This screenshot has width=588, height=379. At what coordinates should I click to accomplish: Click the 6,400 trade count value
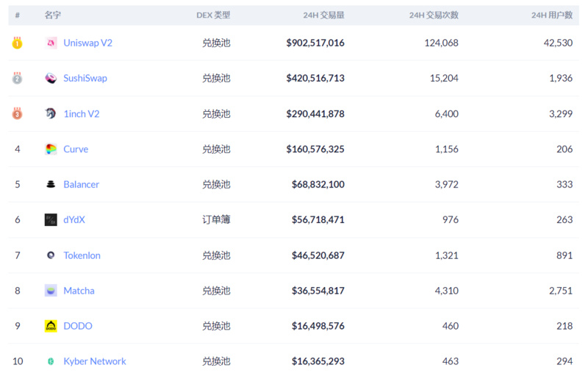pyautogui.click(x=447, y=114)
